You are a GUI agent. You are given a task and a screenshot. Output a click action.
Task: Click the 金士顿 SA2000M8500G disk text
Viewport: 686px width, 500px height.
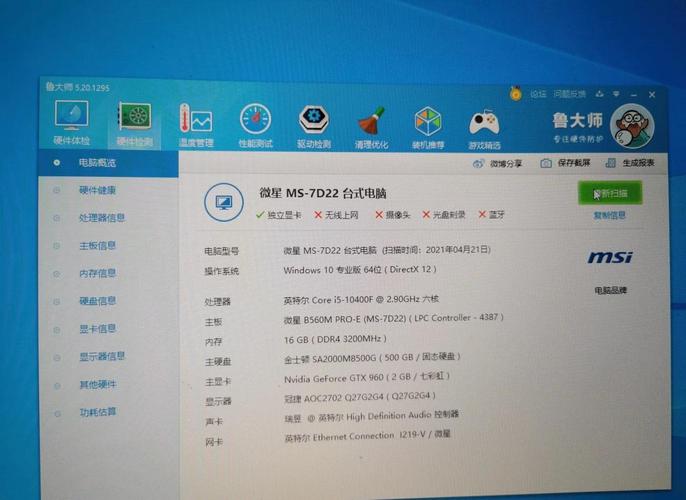pyautogui.click(x=372, y=358)
